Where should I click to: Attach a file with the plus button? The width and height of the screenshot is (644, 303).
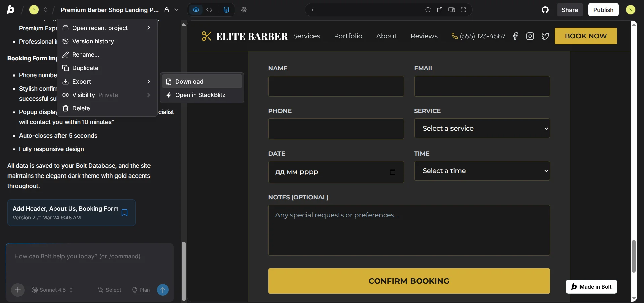coord(18,290)
